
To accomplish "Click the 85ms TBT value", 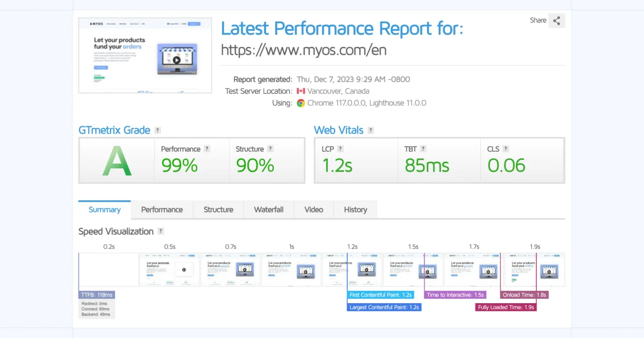I will (x=427, y=165).
